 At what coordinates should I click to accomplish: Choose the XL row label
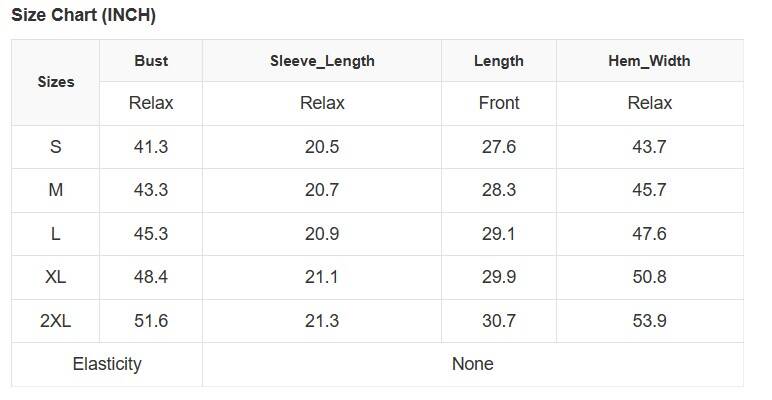point(56,277)
